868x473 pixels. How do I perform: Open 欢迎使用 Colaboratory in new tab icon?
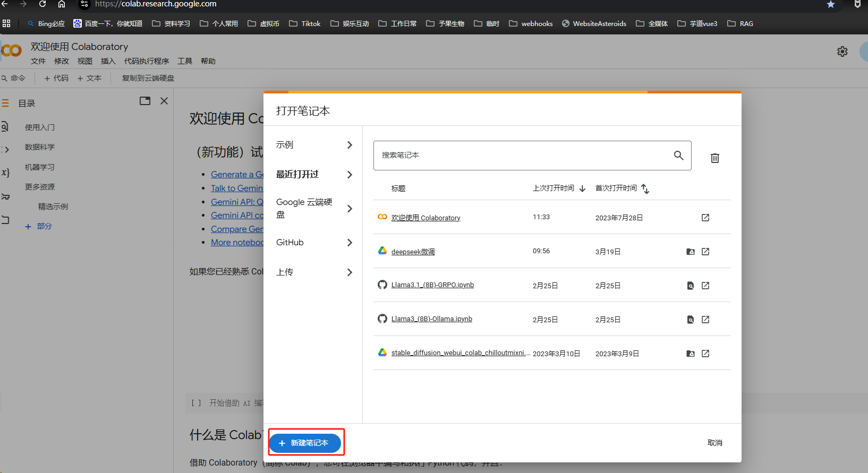705,218
